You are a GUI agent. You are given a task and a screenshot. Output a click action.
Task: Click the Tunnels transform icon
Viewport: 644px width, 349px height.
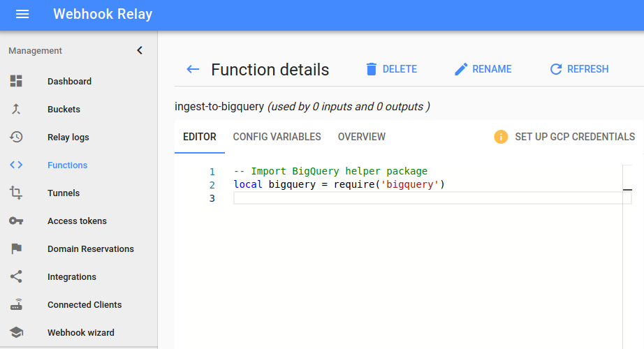pyautogui.click(x=16, y=193)
